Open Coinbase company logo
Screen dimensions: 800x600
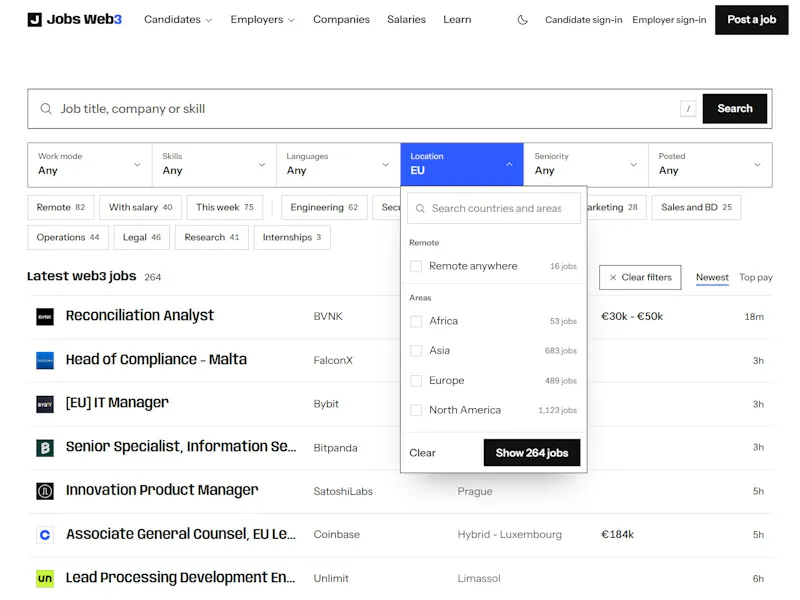tap(45, 535)
